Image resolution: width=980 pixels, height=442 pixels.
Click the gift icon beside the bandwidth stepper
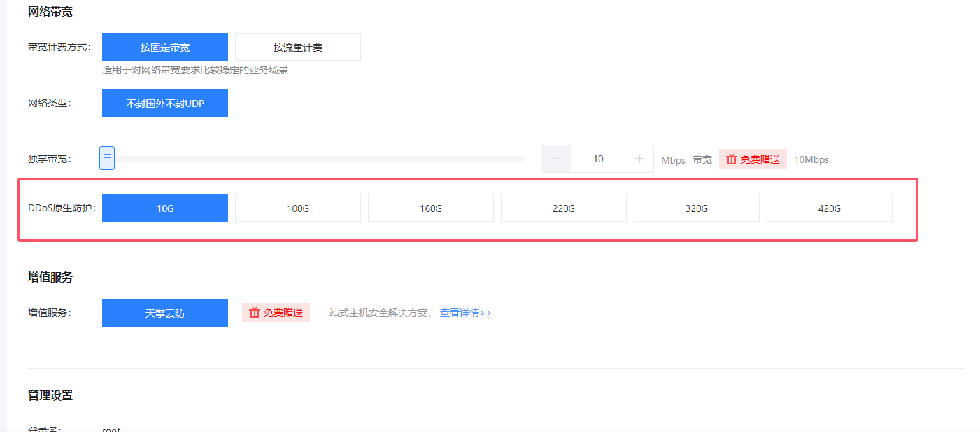coord(732,159)
